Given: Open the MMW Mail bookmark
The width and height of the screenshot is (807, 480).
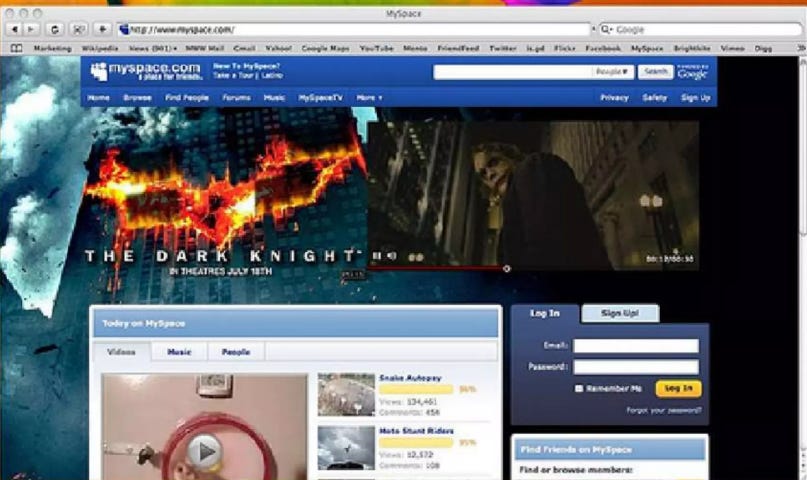Looking at the screenshot, I should tap(204, 48).
